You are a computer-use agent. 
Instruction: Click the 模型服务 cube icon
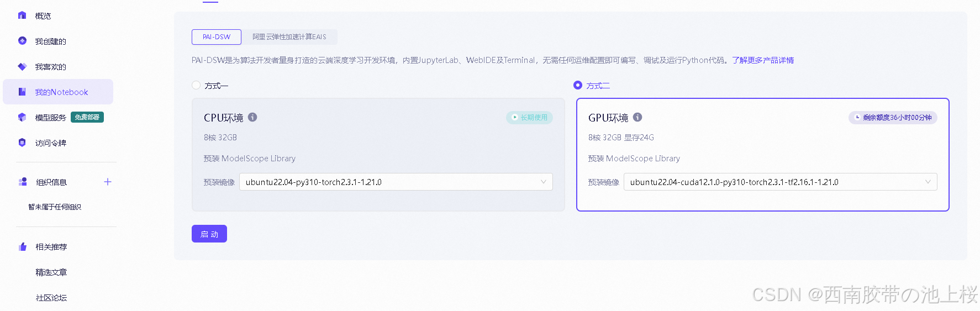(x=22, y=117)
